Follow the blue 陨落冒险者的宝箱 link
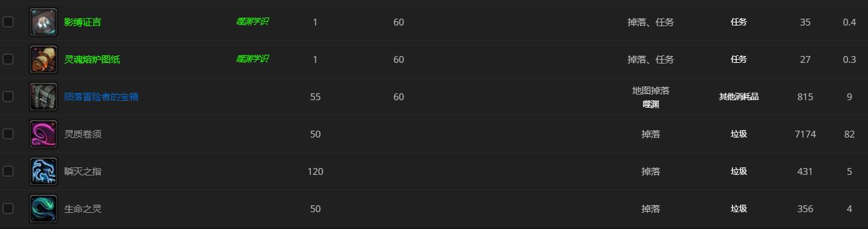This screenshot has height=229, width=868. pyautogui.click(x=101, y=97)
